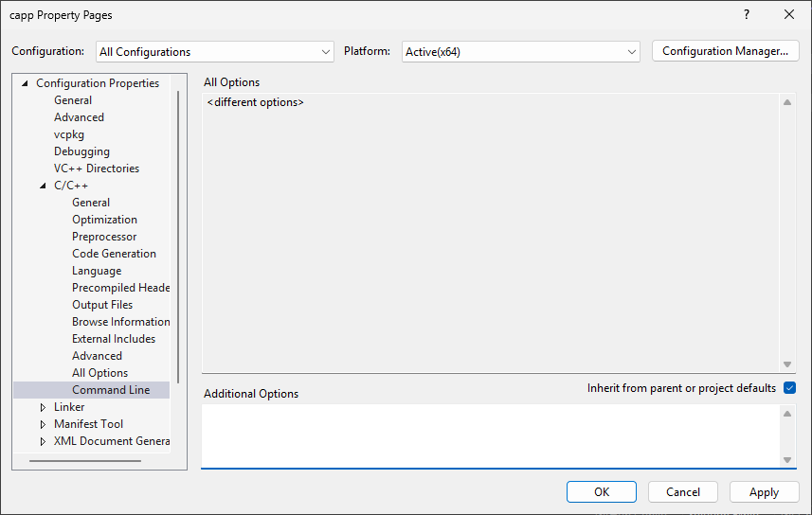
Task: Close the capp Property Pages dialog
Action: tap(788, 14)
